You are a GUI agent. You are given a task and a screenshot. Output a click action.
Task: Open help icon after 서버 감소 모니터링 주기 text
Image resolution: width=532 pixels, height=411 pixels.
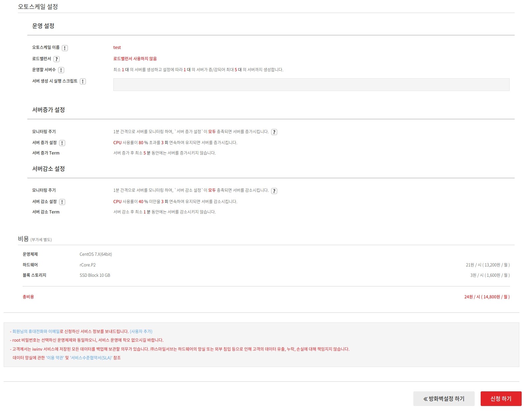click(274, 191)
